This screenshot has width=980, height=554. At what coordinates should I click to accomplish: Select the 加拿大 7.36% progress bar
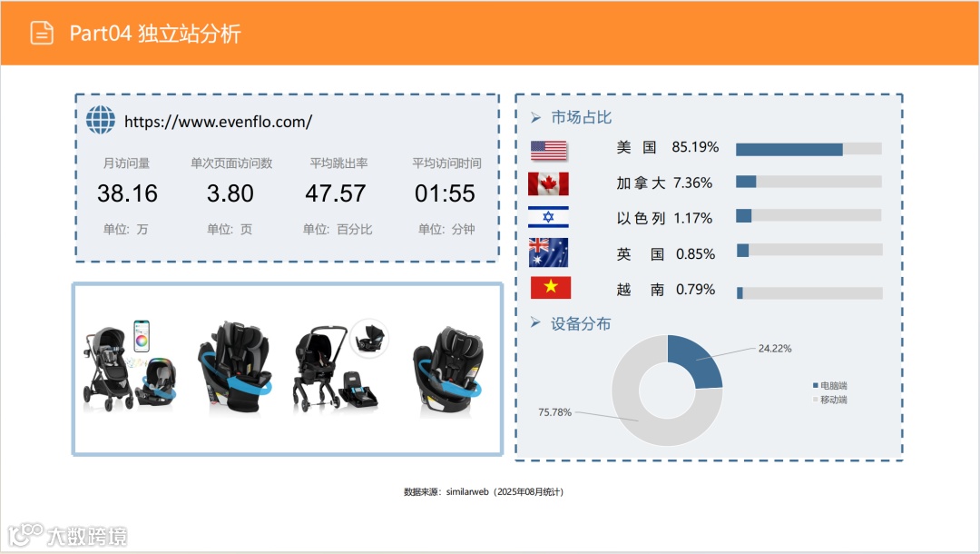(808, 182)
